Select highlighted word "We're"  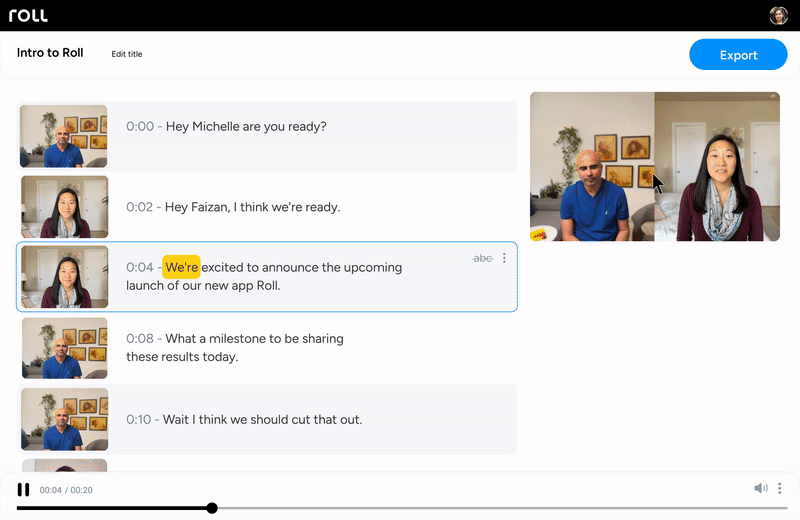pos(181,267)
